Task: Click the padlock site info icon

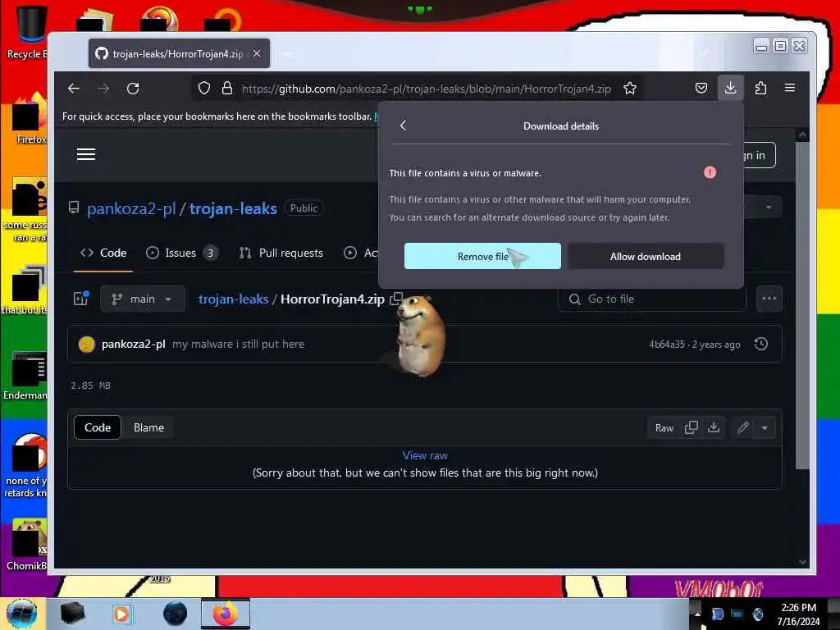Action: (x=227, y=89)
